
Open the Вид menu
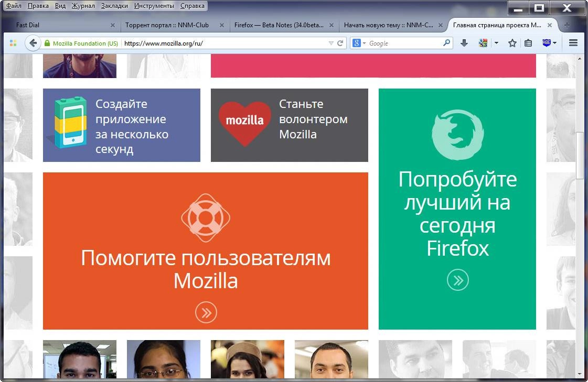(60, 6)
